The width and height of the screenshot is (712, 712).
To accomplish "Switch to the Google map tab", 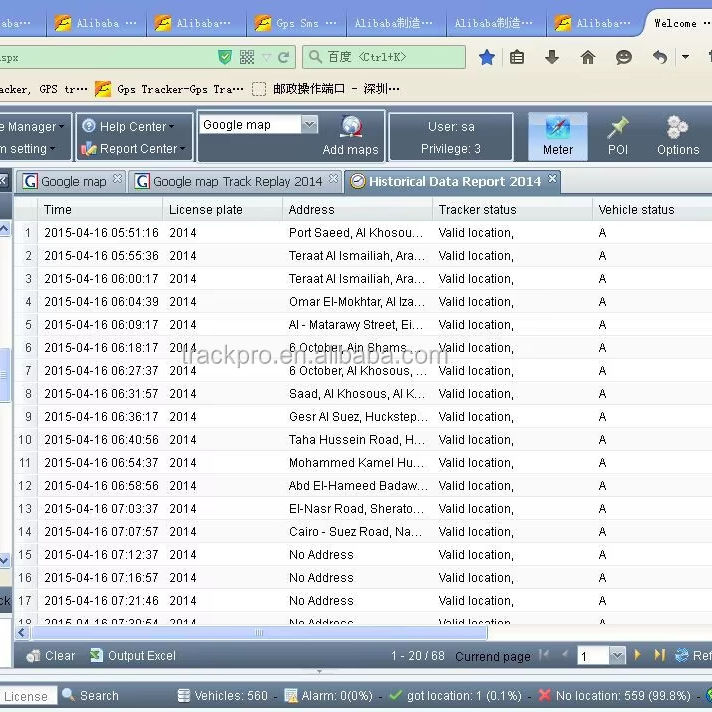I will [72, 181].
